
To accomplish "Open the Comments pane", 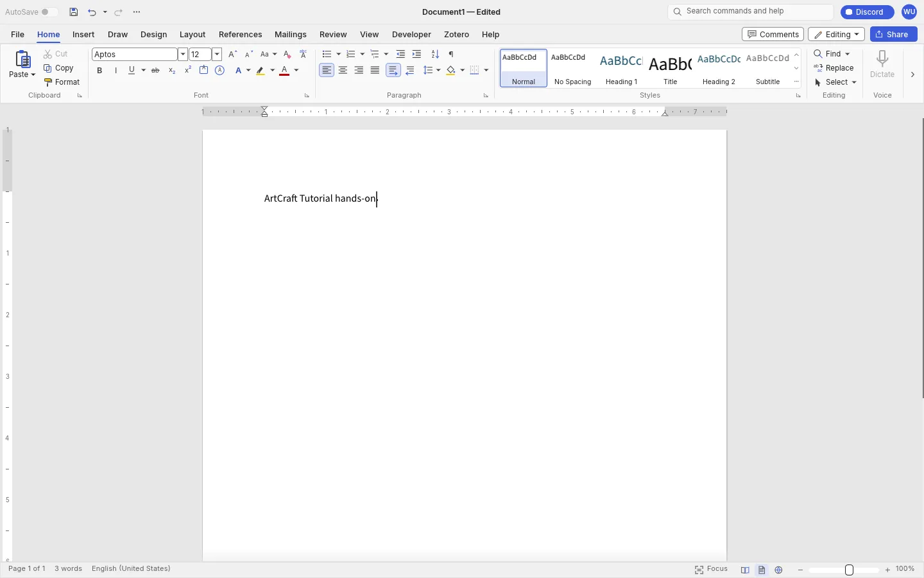I will [x=773, y=35].
